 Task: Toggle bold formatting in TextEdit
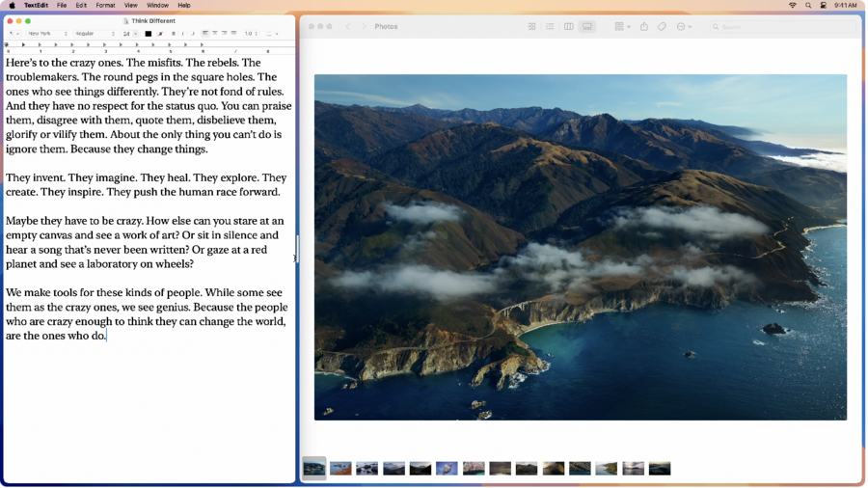[x=174, y=34]
